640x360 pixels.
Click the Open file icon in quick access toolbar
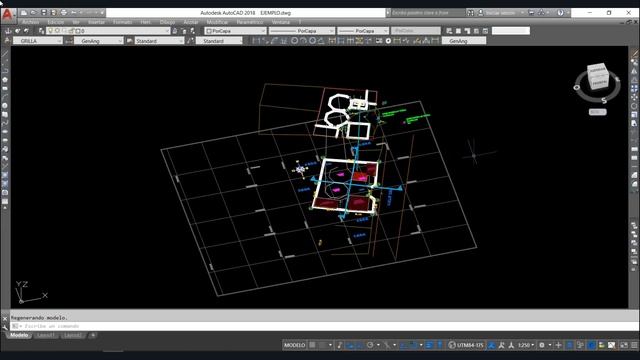[34, 13]
